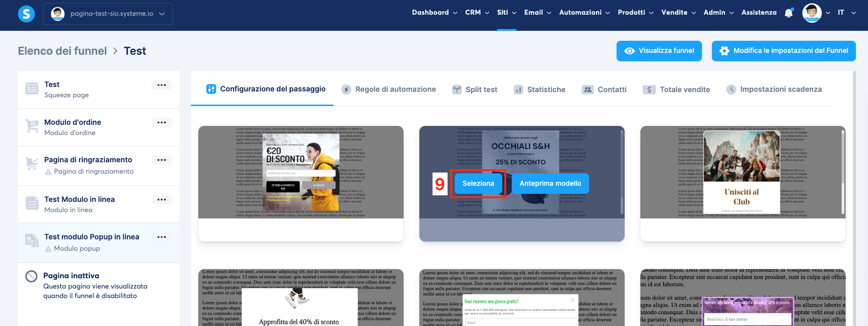Expand the Dashboard menu
Viewport: 868px width, 326px height.
pyautogui.click(x=434, y=12)
